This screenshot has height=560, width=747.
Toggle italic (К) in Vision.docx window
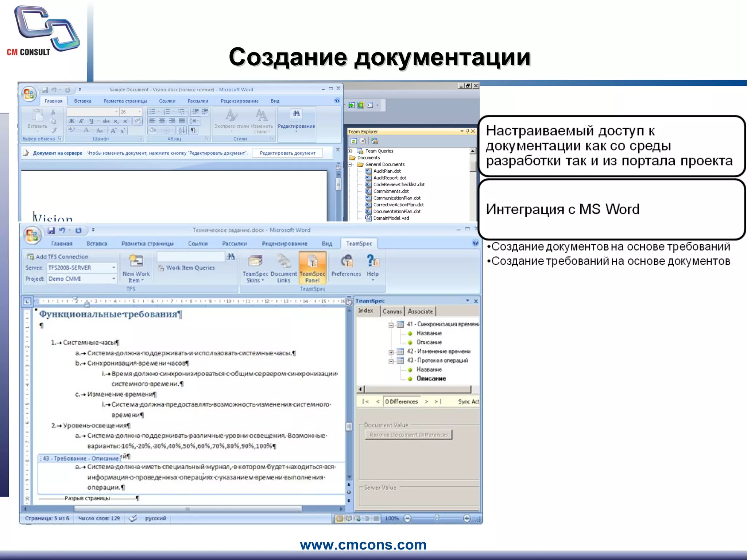(x=81, y=121)
